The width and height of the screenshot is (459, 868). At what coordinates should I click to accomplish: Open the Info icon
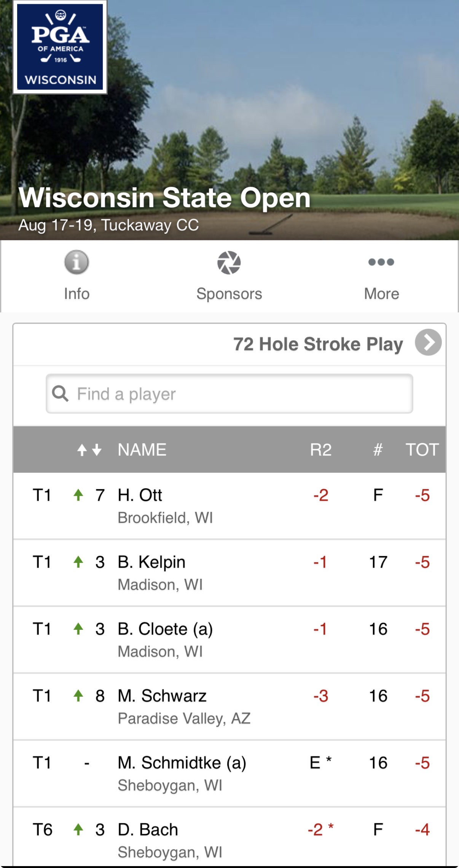click(x=76, y=262)
